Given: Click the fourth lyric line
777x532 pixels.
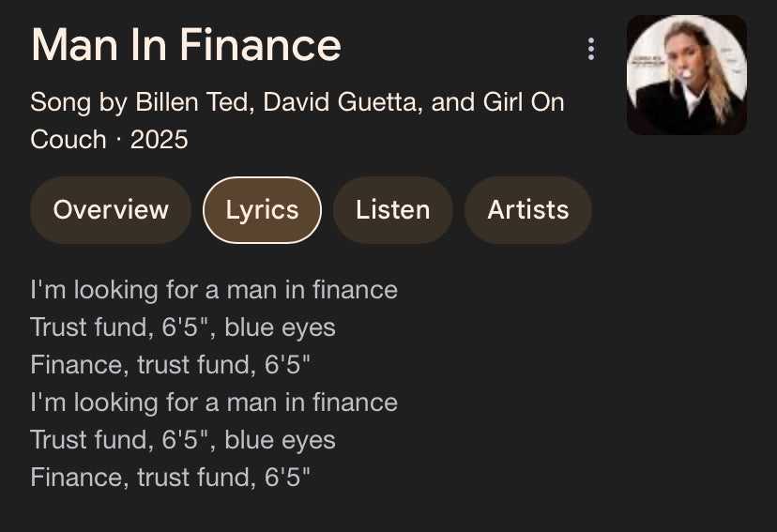Looking at the screenshot, I should (214, 403).
